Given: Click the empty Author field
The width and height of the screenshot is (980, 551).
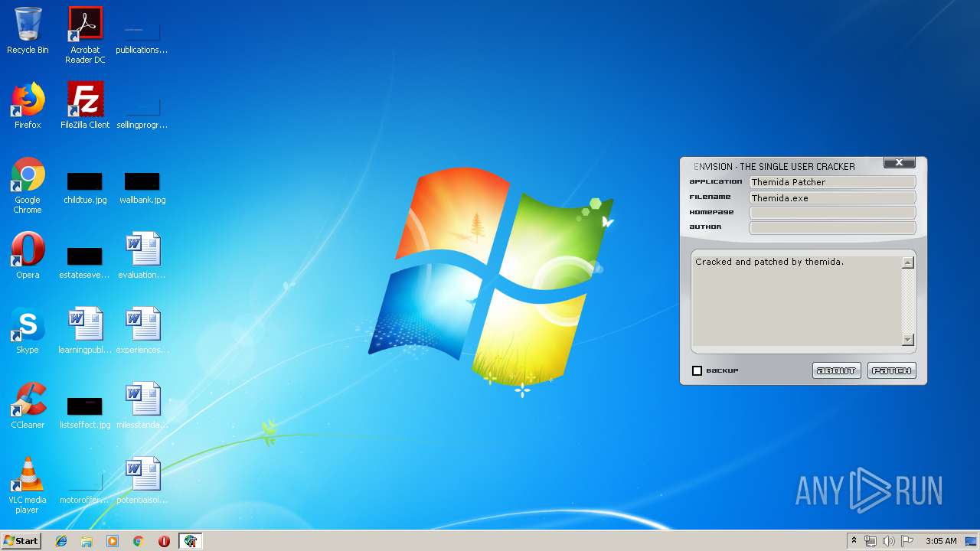Looking at the screenshot, I should 832,227.
